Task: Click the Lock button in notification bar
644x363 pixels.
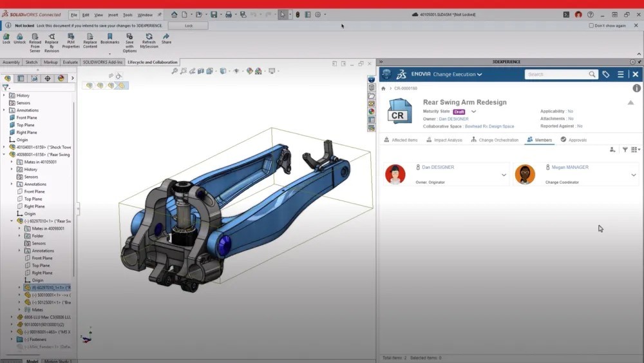Action: click(188, 26)
